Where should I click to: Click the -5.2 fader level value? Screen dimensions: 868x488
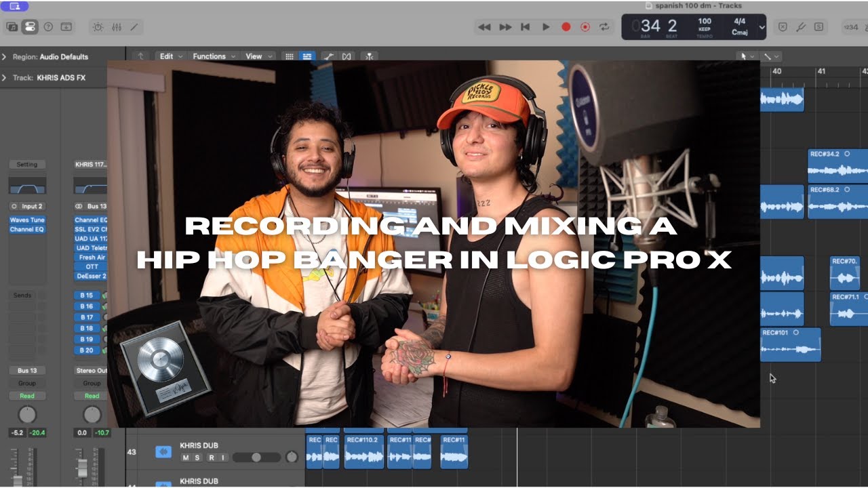[17, 432]
